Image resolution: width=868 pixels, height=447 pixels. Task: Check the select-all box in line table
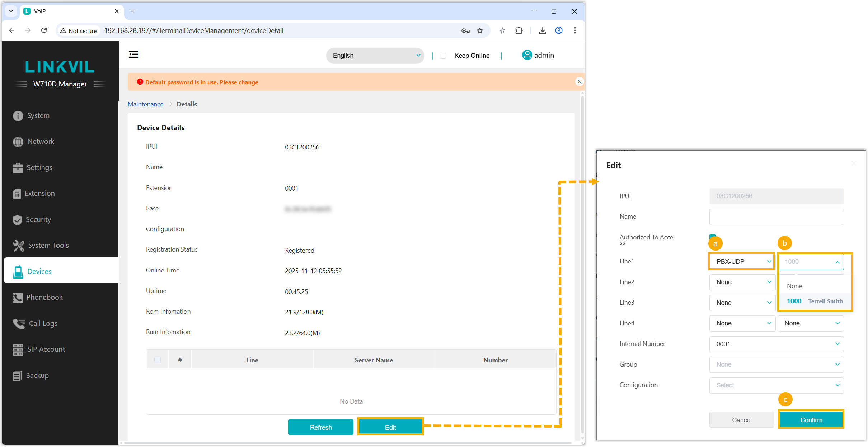tap(157, 360)
